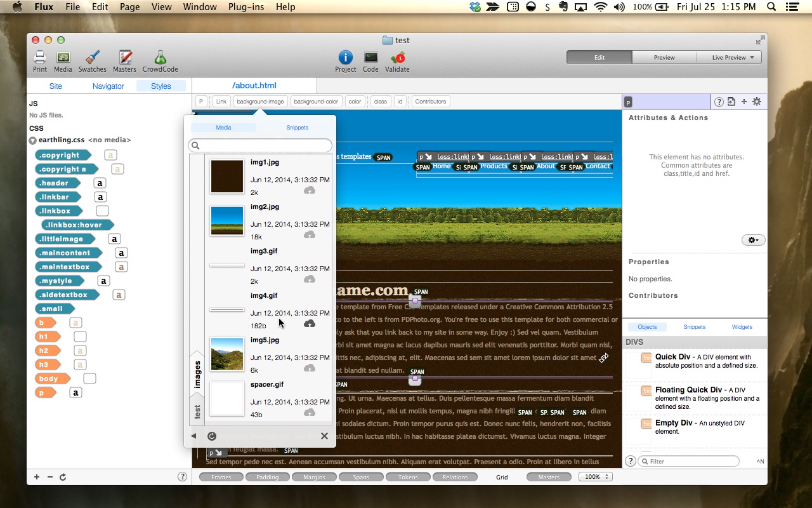Open the zoom 100% stepper

(x=595, y=477)
